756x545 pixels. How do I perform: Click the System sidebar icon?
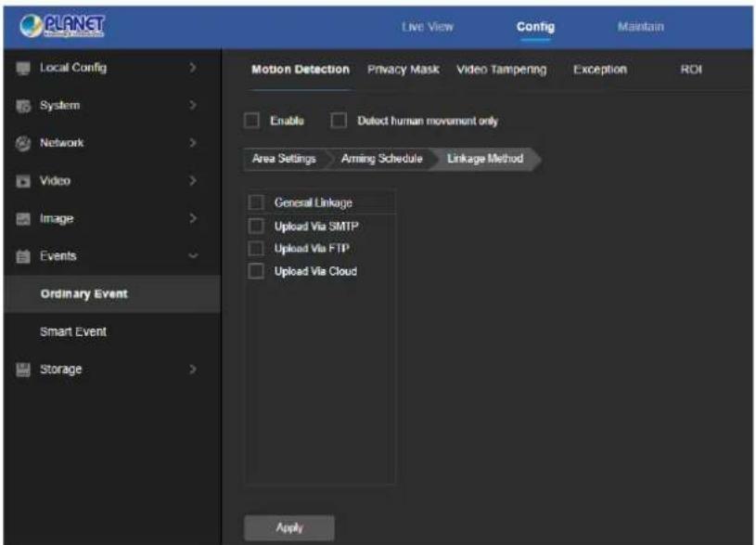[x=22, y=106]
